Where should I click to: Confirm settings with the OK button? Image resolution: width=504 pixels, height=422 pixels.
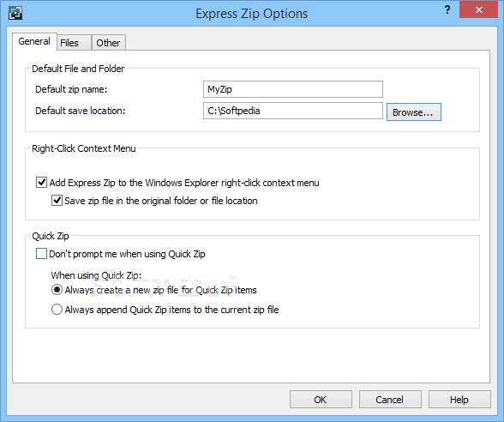click(321, 400)
